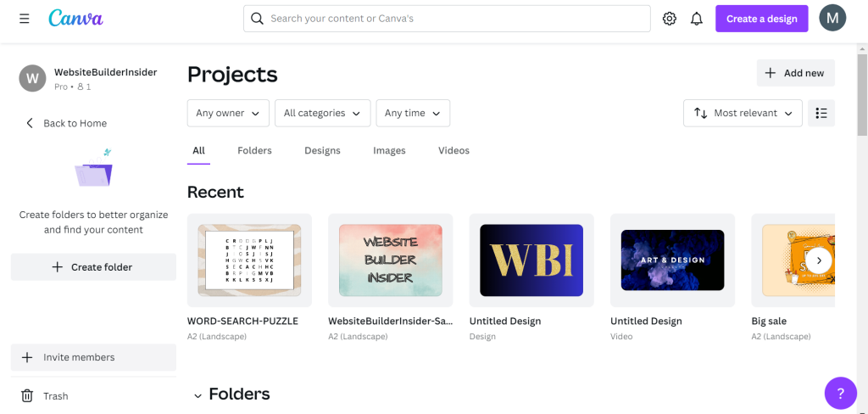Open the Any owner dropdown
The image size is (868, 414).
pyautogui.click(x=228, y=113)
